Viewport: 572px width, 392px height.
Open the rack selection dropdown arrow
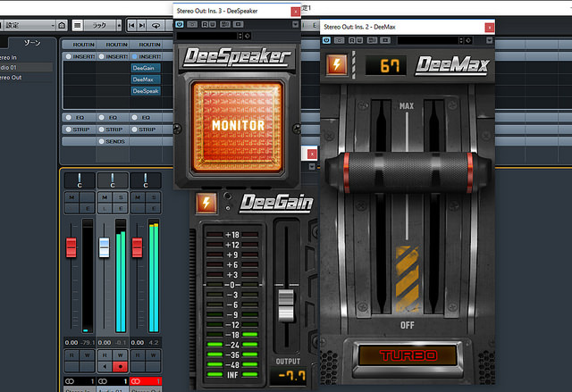click(119, 25)
